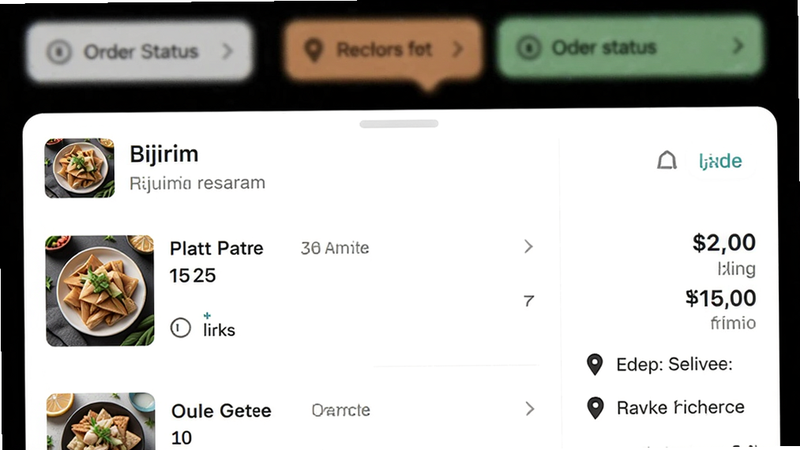Select the orange Reclors fot tab

[383, 50]
